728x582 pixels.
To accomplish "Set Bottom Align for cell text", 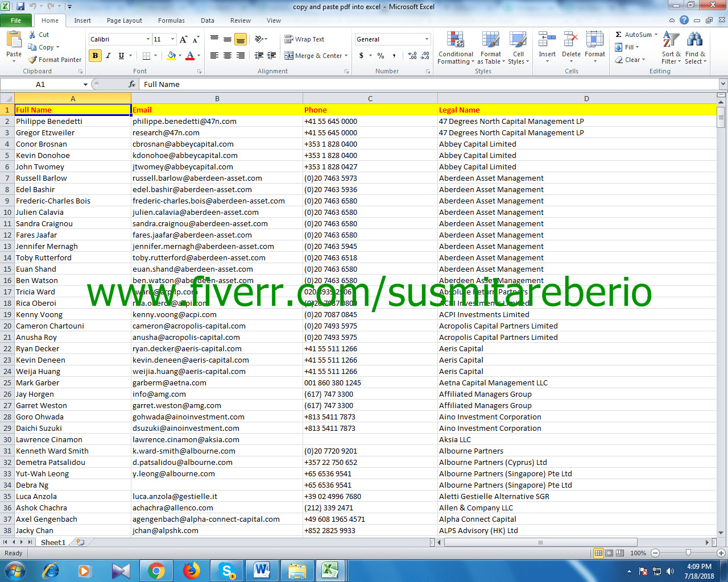I will (241, 39).
